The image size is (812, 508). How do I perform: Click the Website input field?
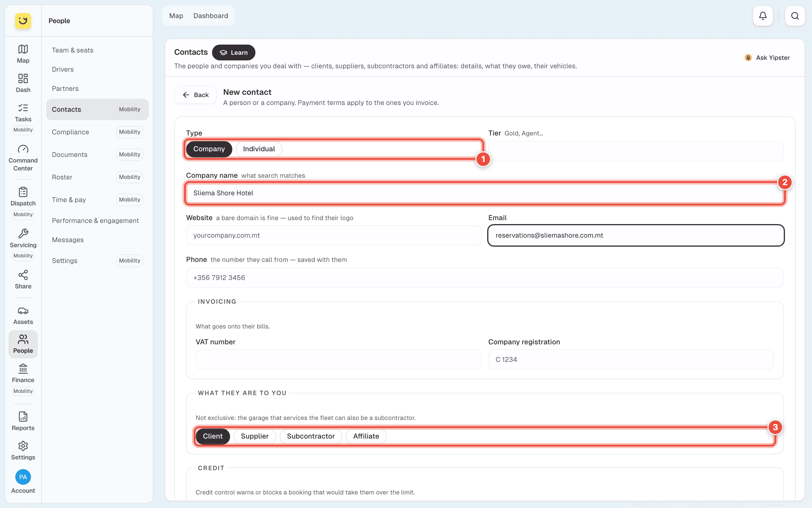pos(334,235)
